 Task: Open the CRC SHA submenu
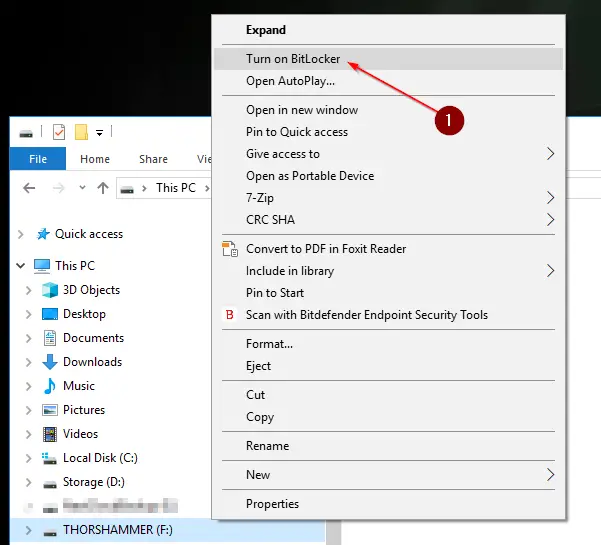(388, 220)
